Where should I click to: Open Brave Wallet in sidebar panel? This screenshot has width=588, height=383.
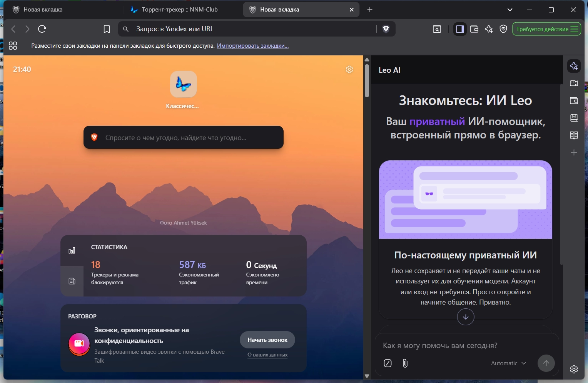574,101
